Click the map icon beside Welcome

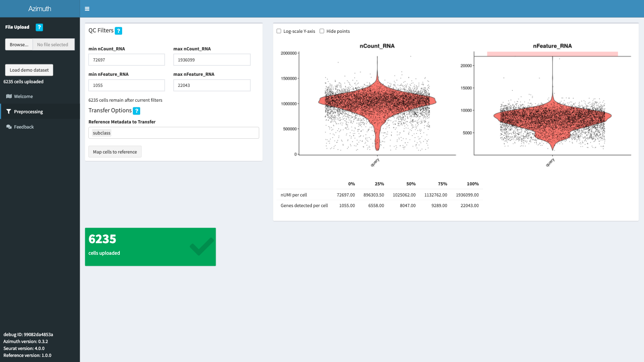click(x=8, y=96)
